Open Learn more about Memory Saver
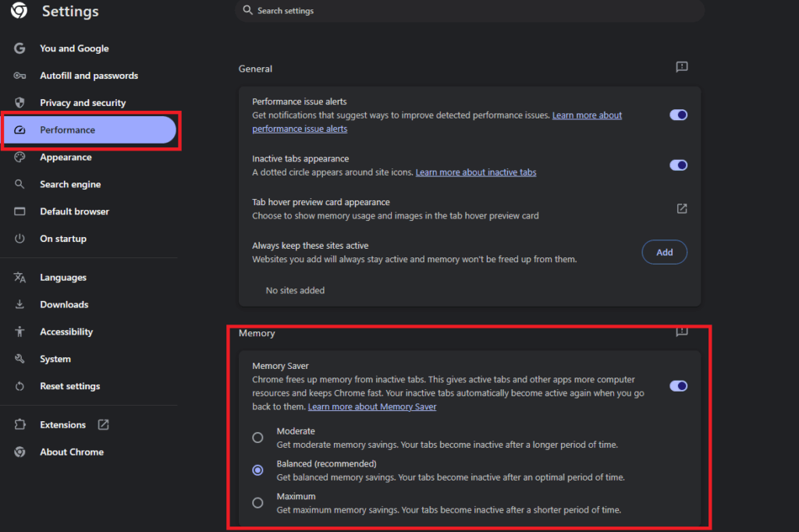Viewport: 799px width, 532px height. tap(372, 406)
